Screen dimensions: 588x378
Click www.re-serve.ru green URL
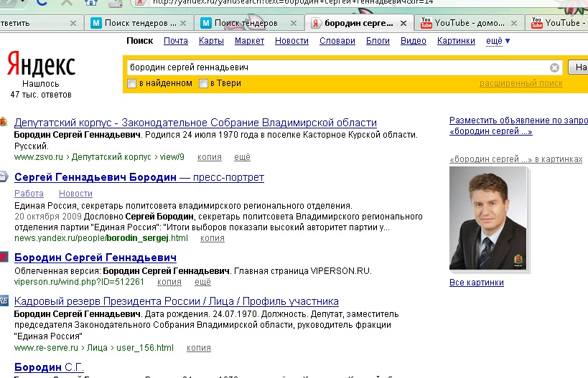click(46, 348)
